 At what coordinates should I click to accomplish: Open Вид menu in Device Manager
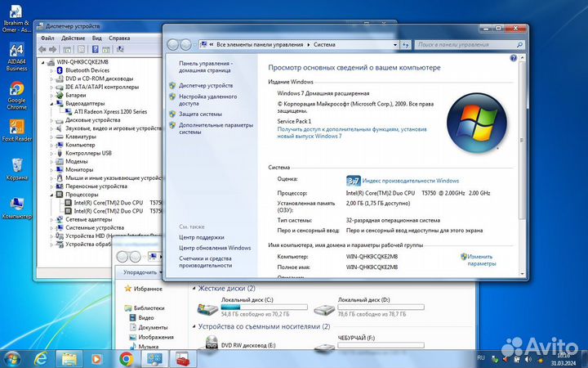coord(96,38)
